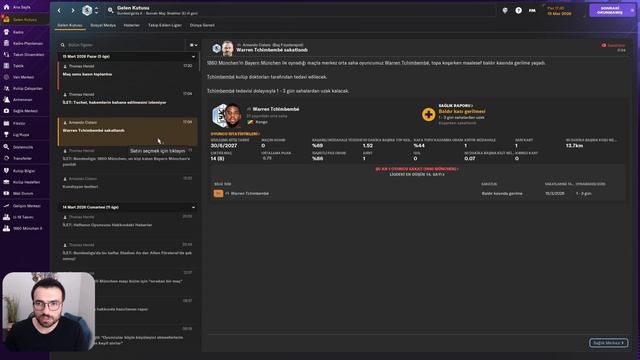
Task: Click Warren Tchimbembé in the injury table
Action: [x=250, y=193]
